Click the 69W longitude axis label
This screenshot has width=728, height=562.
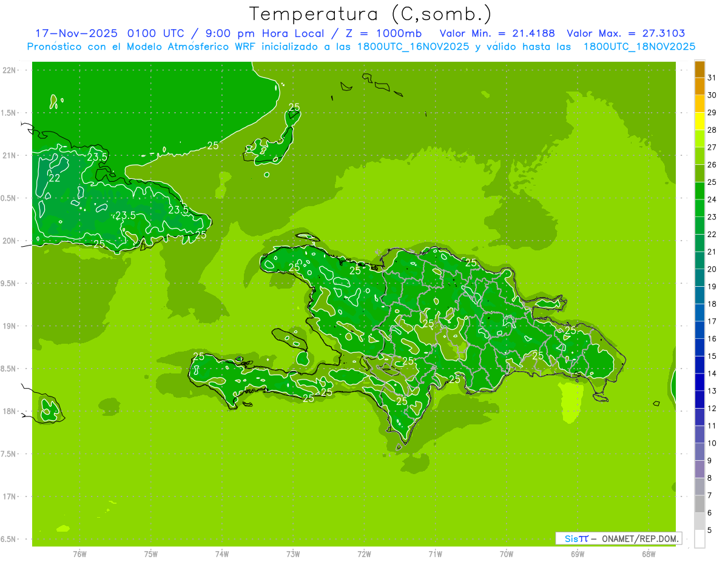tap(578, 554)
